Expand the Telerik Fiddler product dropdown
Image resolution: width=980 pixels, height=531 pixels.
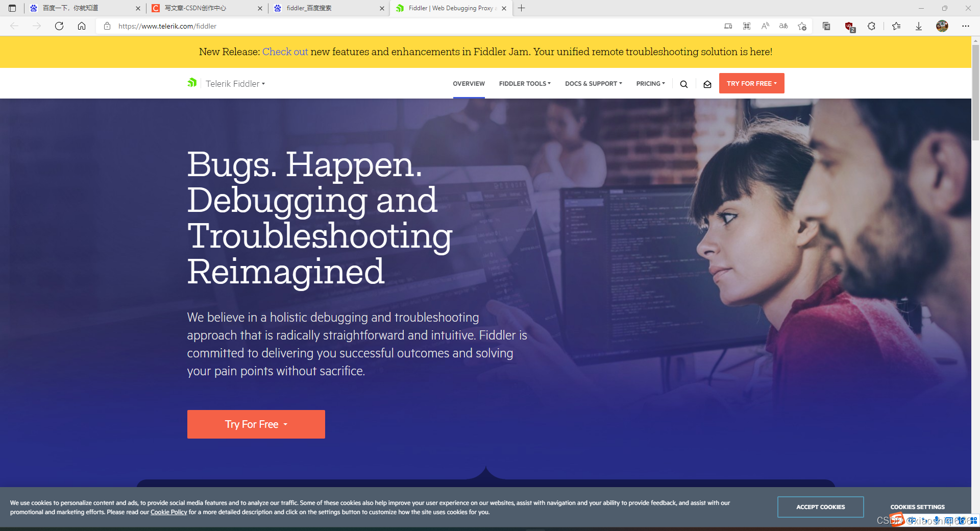(x=235, y=84)
